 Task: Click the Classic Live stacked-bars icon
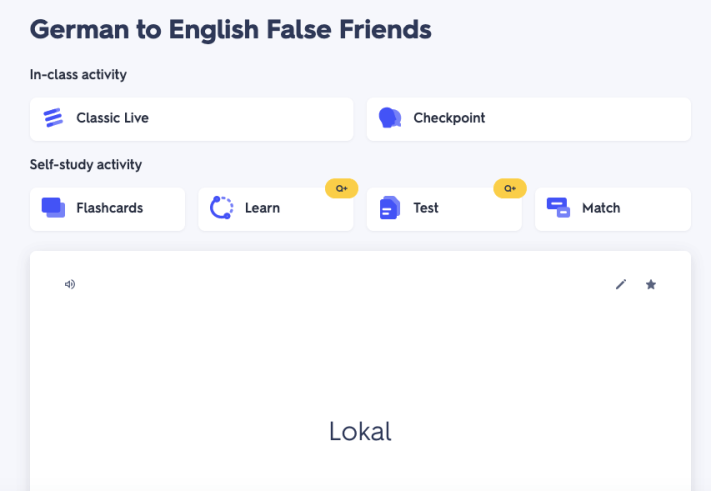(54, 118)
